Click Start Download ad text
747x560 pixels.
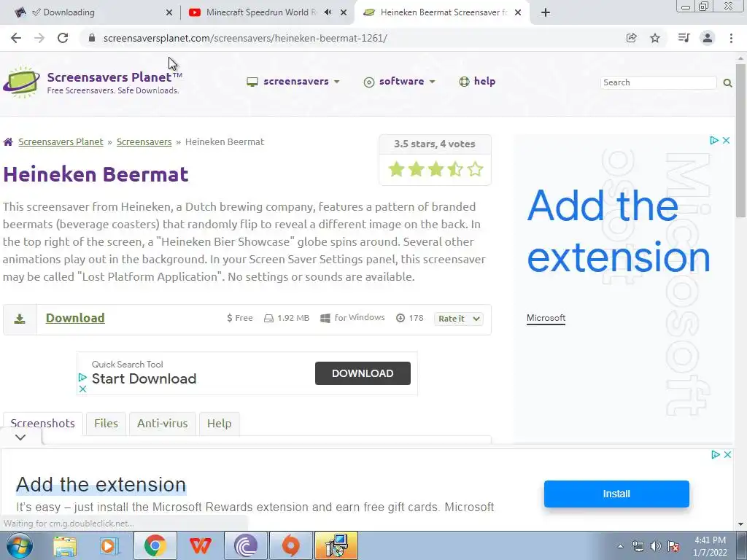tap(144, 379)
